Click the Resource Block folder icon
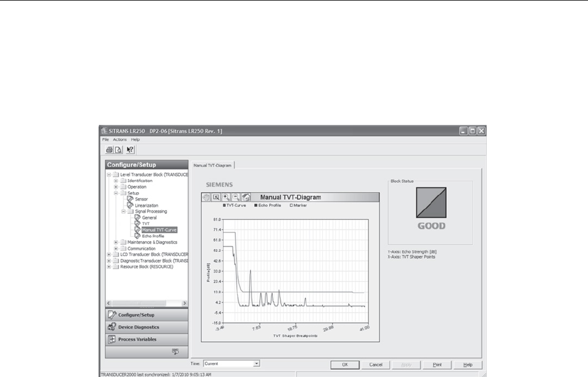 coord(116,266)
